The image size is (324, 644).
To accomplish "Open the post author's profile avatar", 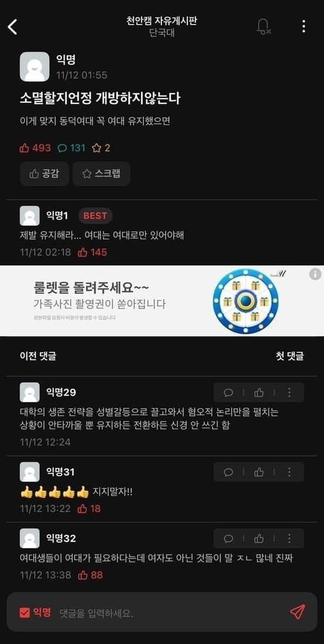I will coord(35,67).
